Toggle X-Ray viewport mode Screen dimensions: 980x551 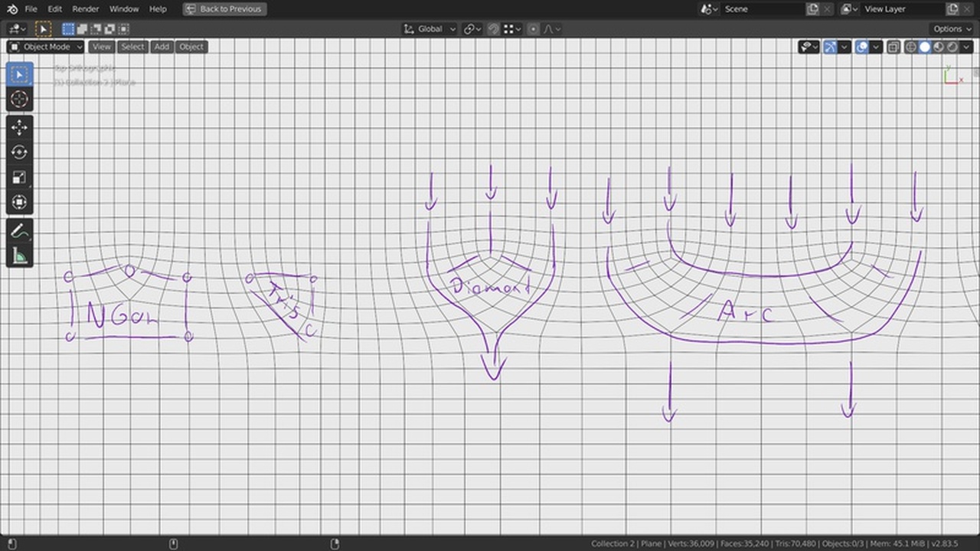[x=893, y=47]
